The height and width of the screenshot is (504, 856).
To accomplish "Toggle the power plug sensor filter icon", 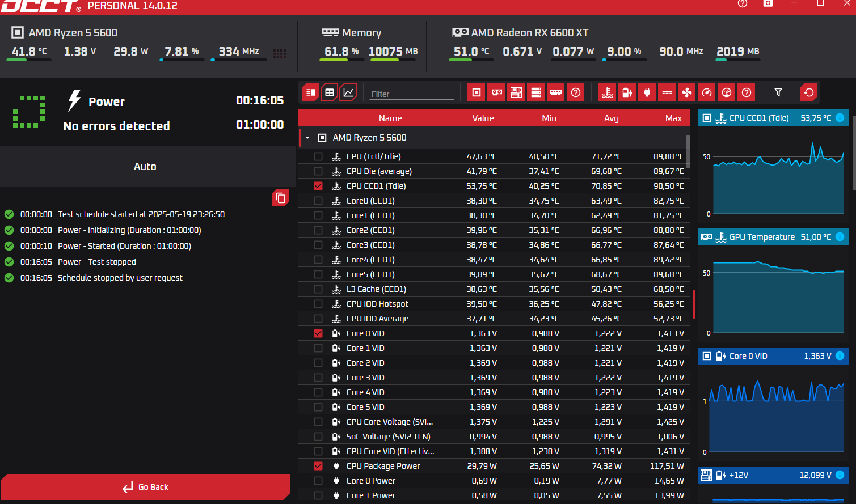I will pyautogui.click(x=647, y=92).
